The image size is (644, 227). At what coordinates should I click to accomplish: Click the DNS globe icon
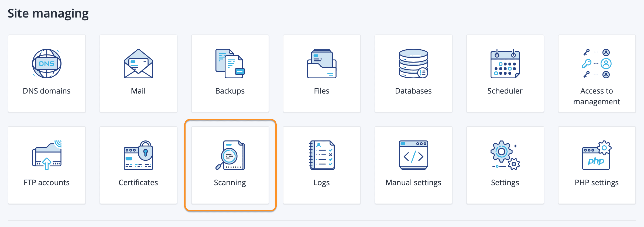[x=47, y=64]
